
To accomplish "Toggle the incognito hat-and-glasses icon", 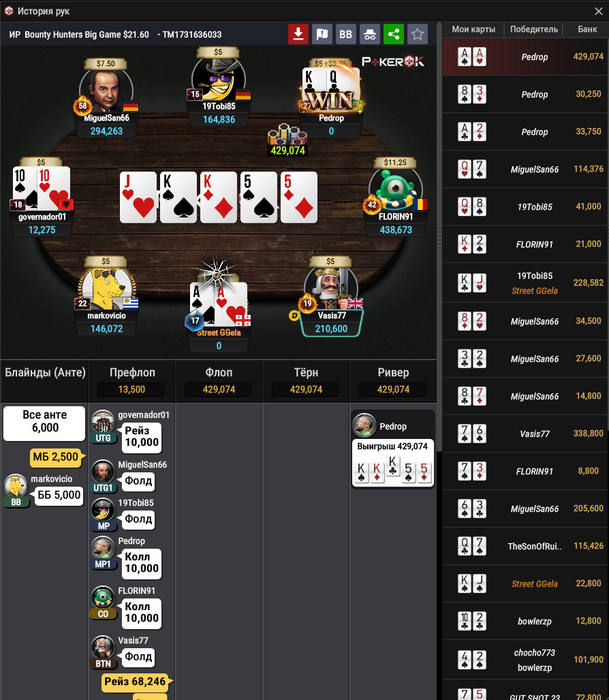I will coord(370,34).
